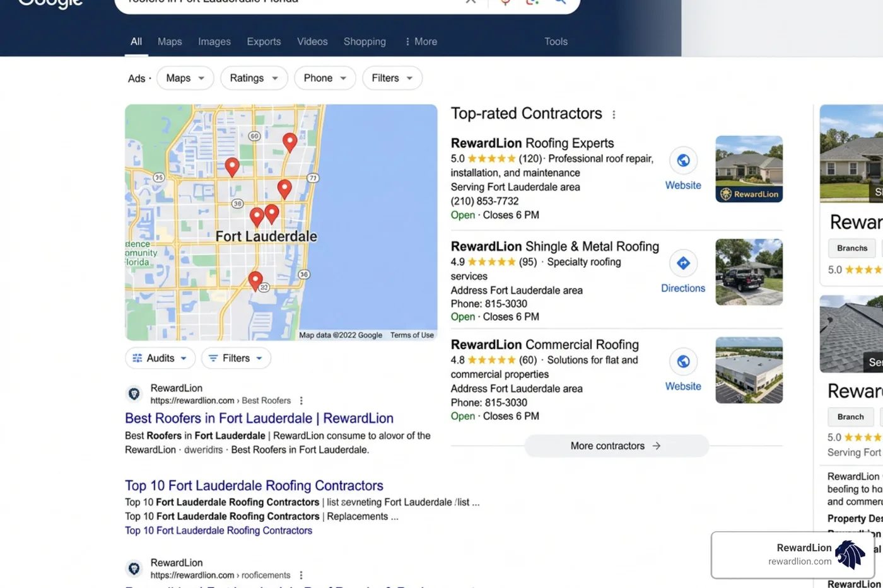Open the top Filters dropdown chip
The width and height of the screenshot is (883, 588).
coord(392,78)
